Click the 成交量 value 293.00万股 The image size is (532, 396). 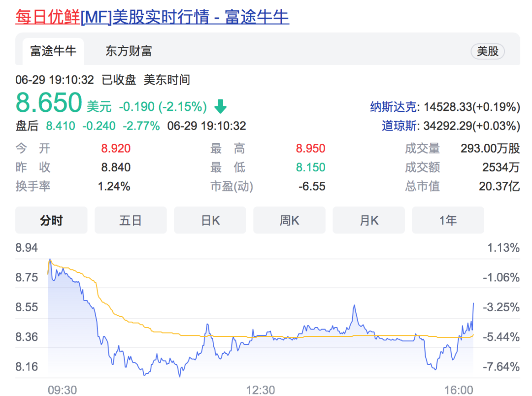tap(490, 148)
